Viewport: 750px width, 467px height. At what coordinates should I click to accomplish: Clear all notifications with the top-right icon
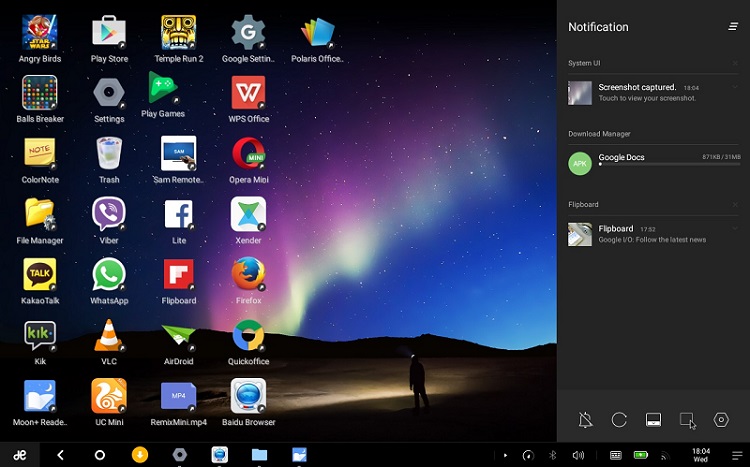(733, 26)
